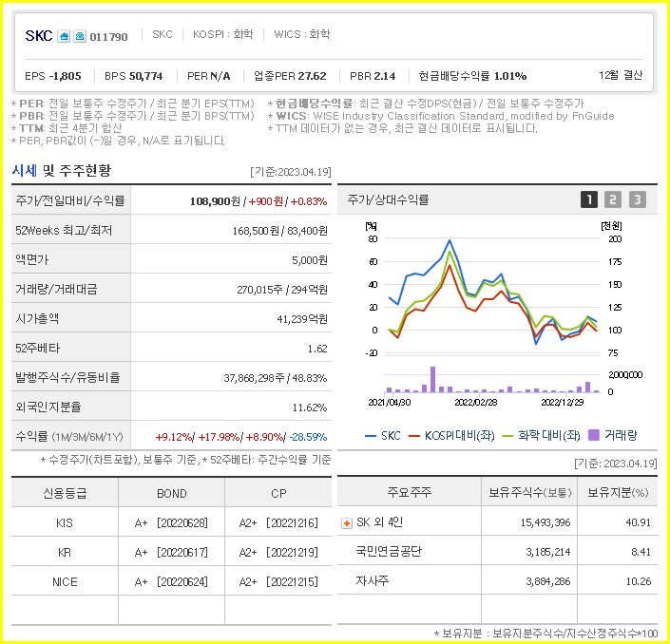Toggle the 거래량 purple legend entry

click(612, 435)
